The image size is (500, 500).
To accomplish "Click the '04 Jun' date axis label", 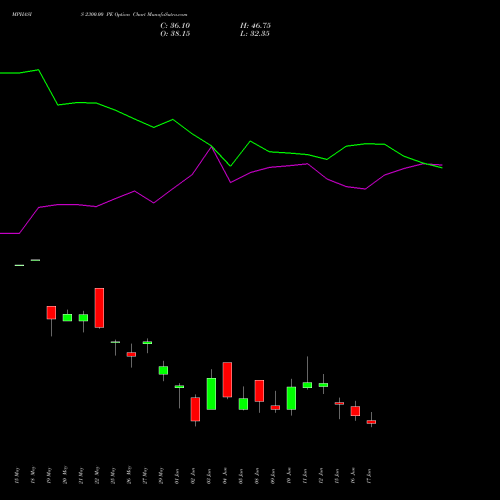I will [x=225, y=476].
